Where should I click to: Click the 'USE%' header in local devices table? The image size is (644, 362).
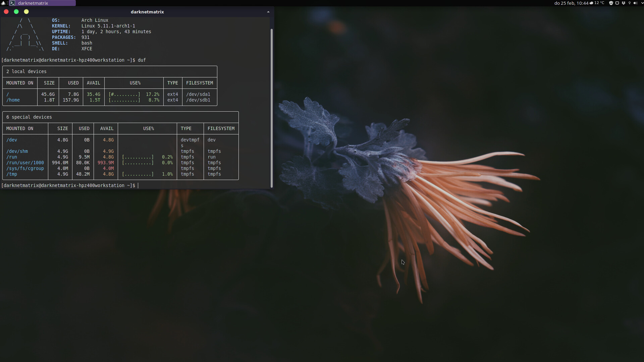click(135, 83)
